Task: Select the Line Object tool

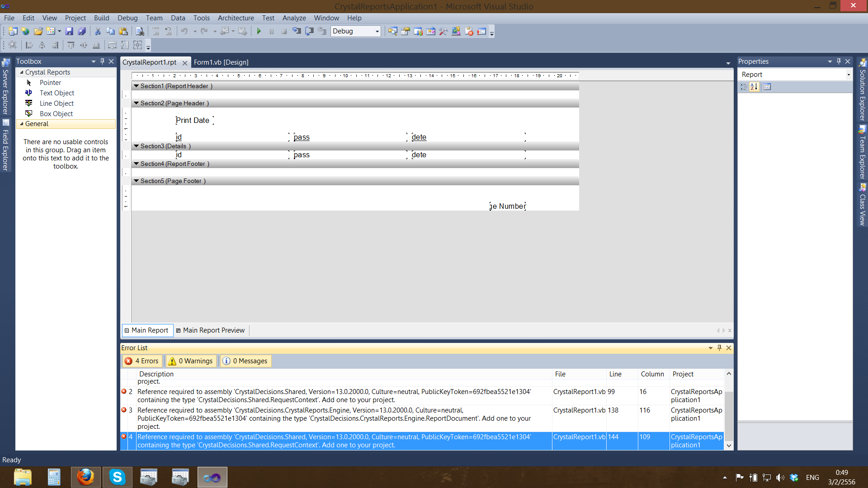Action: pos(57,103)
